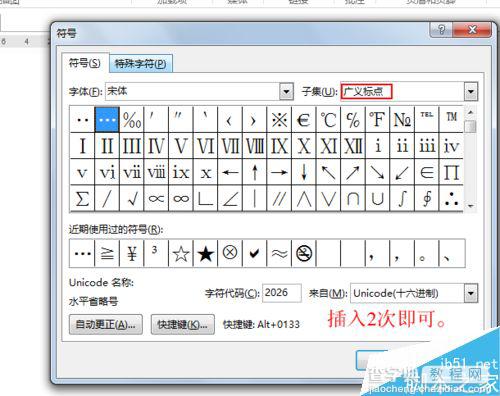Open the 子集 subset dropdown arrow
The width and height of the screenshot is (500, 396).
[471, 92]
